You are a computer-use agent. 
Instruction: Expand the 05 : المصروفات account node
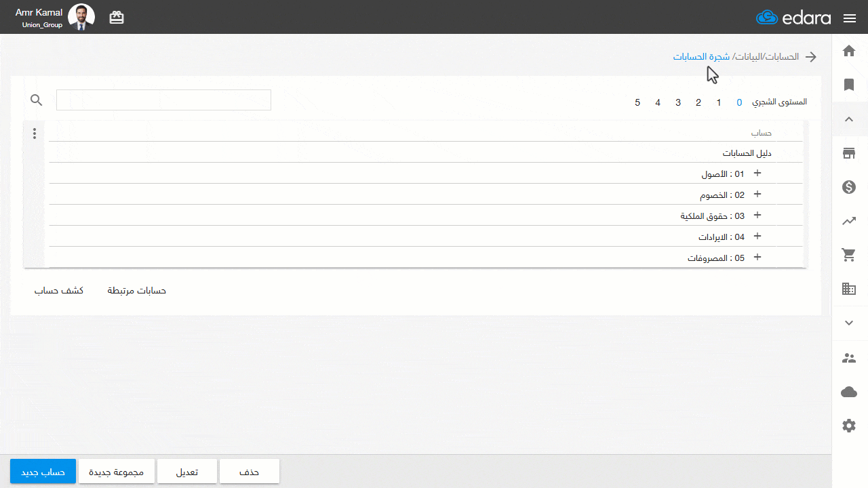[x=757, y=258]
